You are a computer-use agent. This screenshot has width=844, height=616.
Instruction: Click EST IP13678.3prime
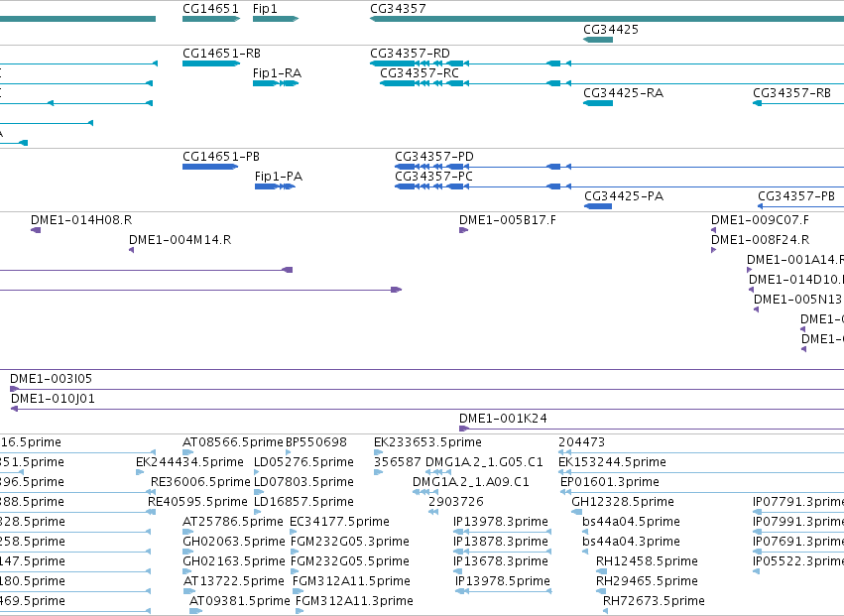(x=501, y=562)
